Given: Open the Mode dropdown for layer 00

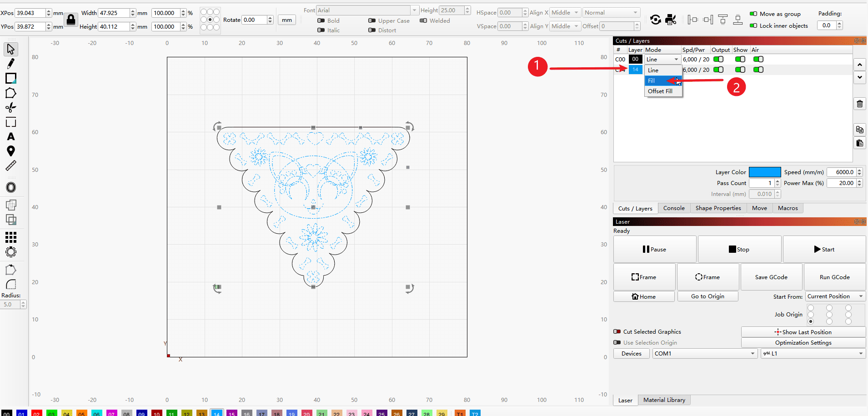Looking at the screenshot, I should click(662, 59).
